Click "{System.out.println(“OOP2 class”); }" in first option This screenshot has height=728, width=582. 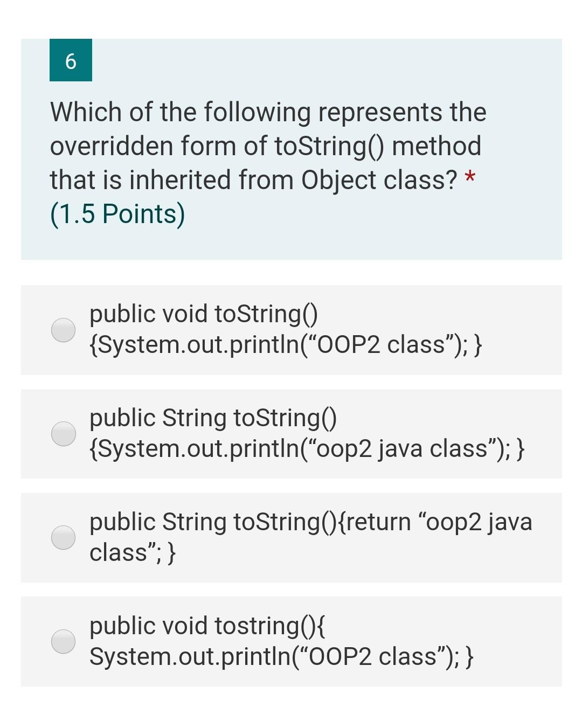[x=286, y=345]
